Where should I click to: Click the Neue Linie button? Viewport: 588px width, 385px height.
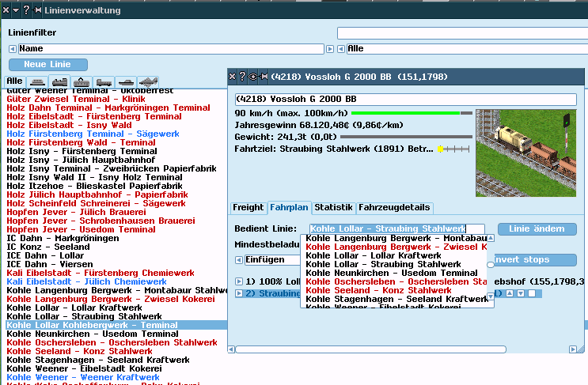[47, 64]
